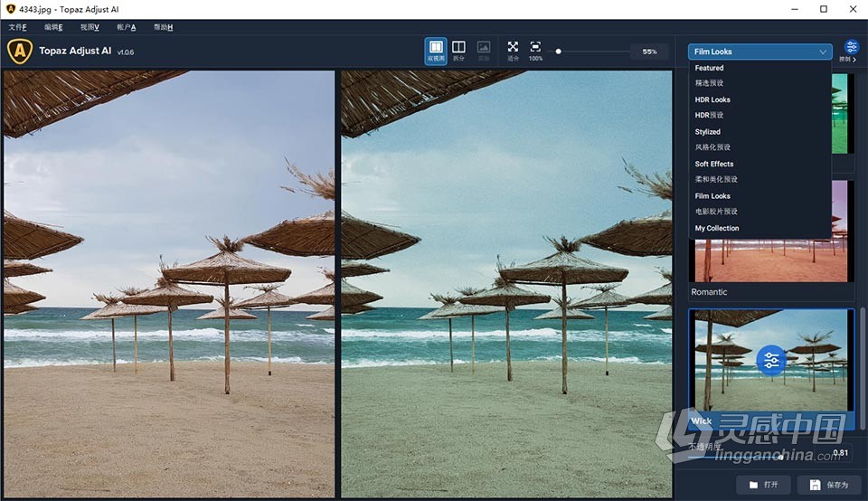Click the sliders icon on Wick preset
868x501 pixels.
point(770,361)
